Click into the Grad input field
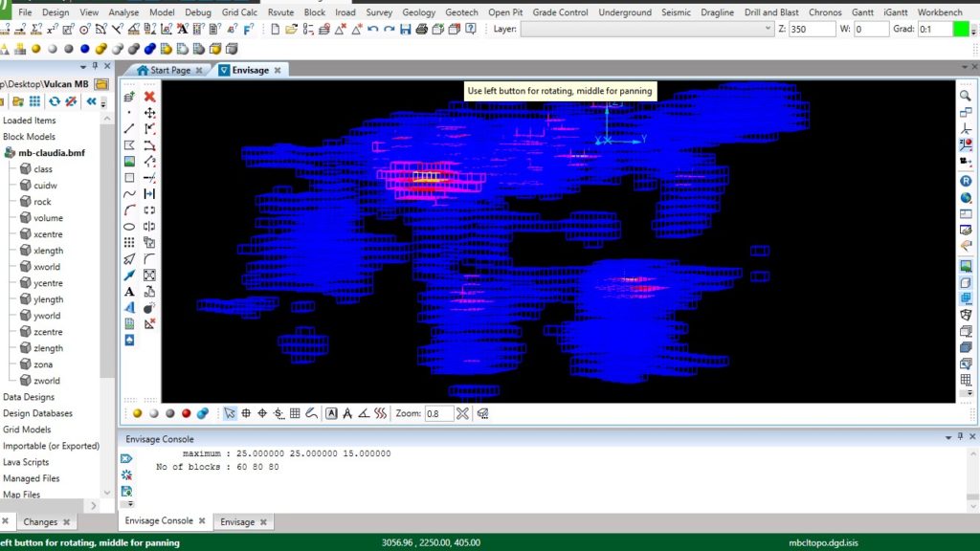The image size is (980, 551). [x=935, y=30]
